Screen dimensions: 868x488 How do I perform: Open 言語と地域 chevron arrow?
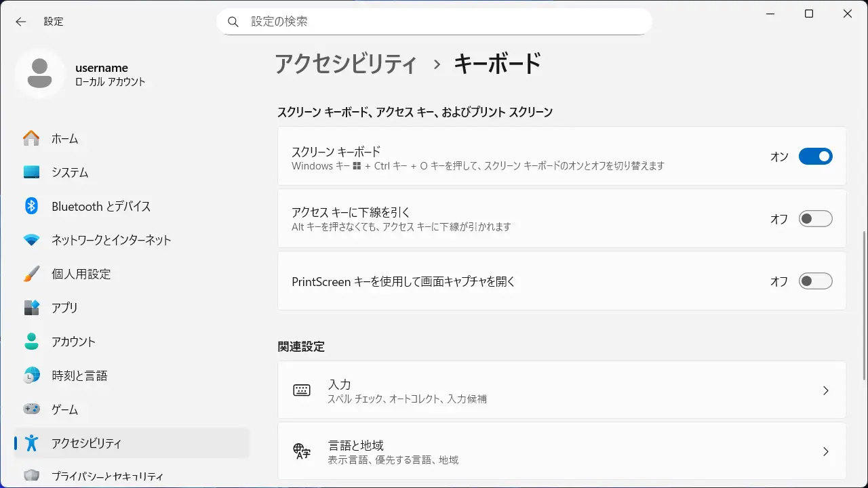coord(825,451)
